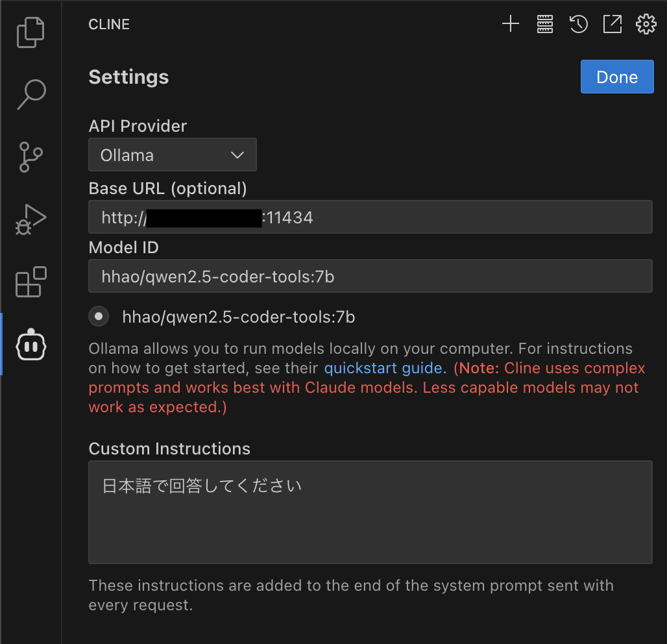The image size is (667, 644).
Task: Open the quickstart guide link
Action: pyautogui.click(x=385, y=369)
